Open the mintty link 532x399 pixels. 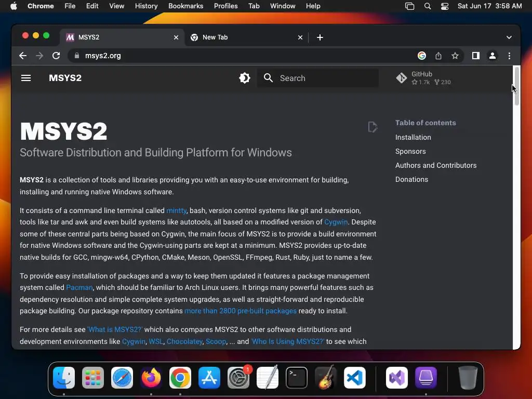pyautogui.click(x=177, y=210)
